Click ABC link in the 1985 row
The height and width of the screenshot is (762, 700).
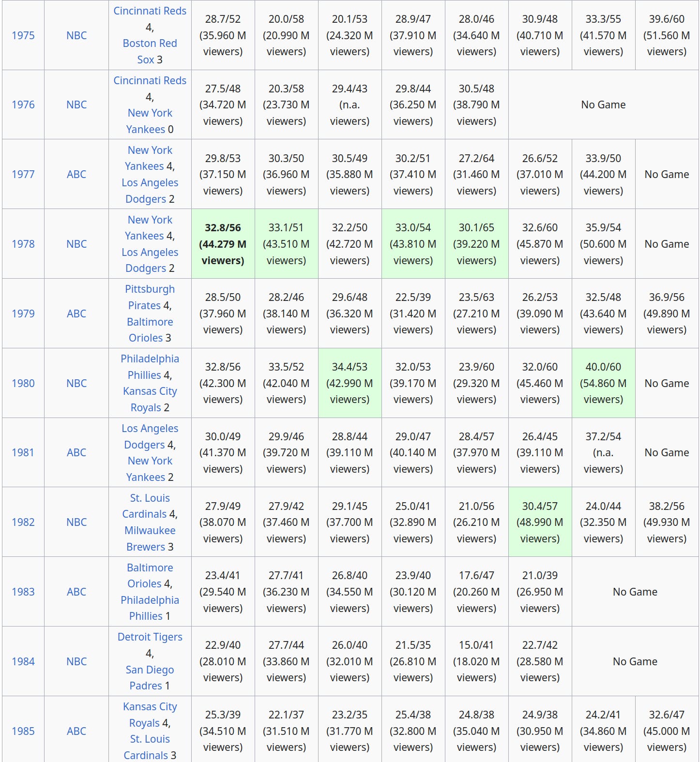[x=76, y=731]
